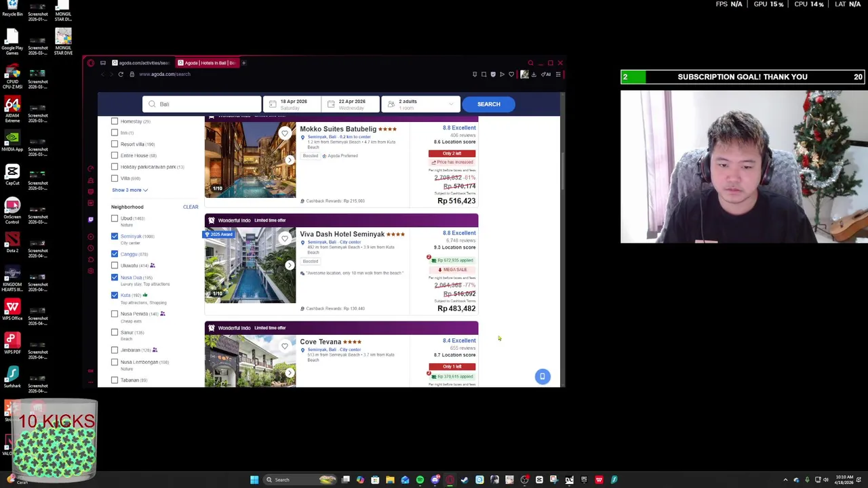Image resolution: width=868 pixels, height=488 pixels.
Task: Check the Ubud neighborhood filter
Action: (x=115, y=218)
